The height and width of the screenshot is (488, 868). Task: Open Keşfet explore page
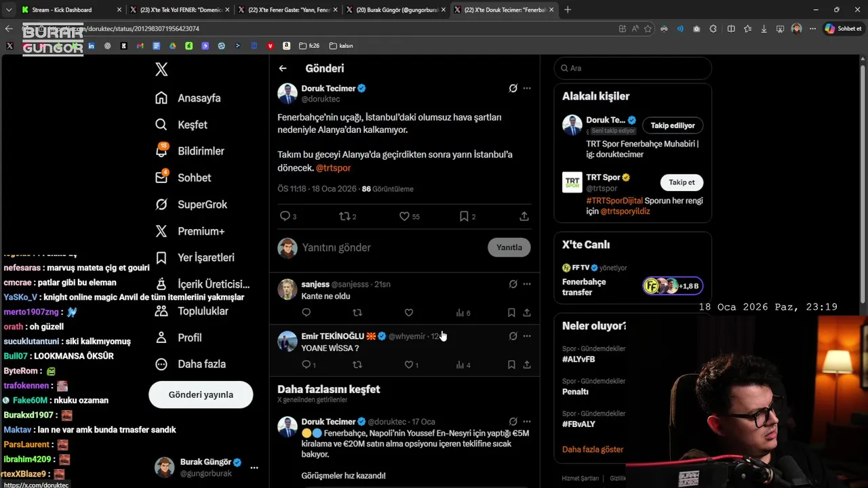tap(181, 125)
